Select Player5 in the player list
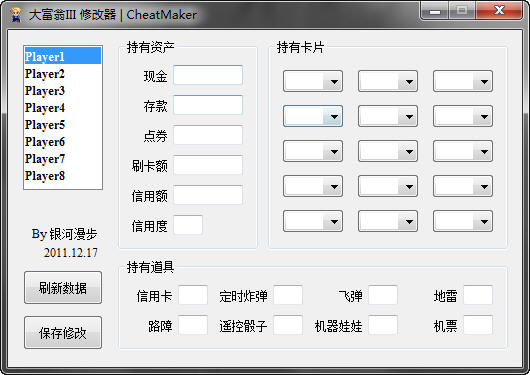This screenshot has height=375, width=530. [x=63, y=124]
